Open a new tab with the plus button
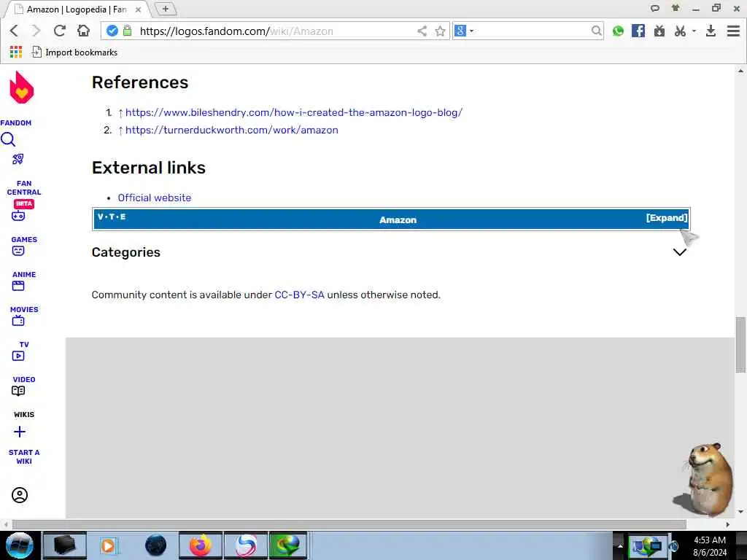 coord(166,9)
